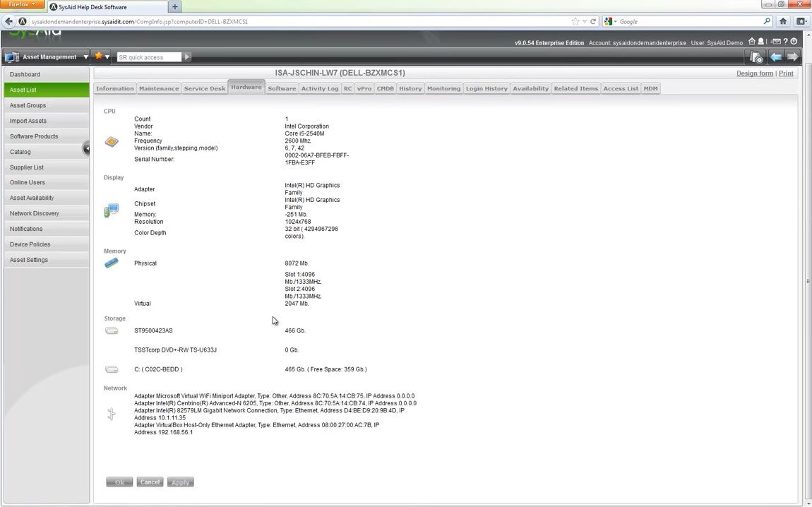This screenshot has height=507, width=812.
Task: Open the RC tab
Action: [x=348, y=88]
